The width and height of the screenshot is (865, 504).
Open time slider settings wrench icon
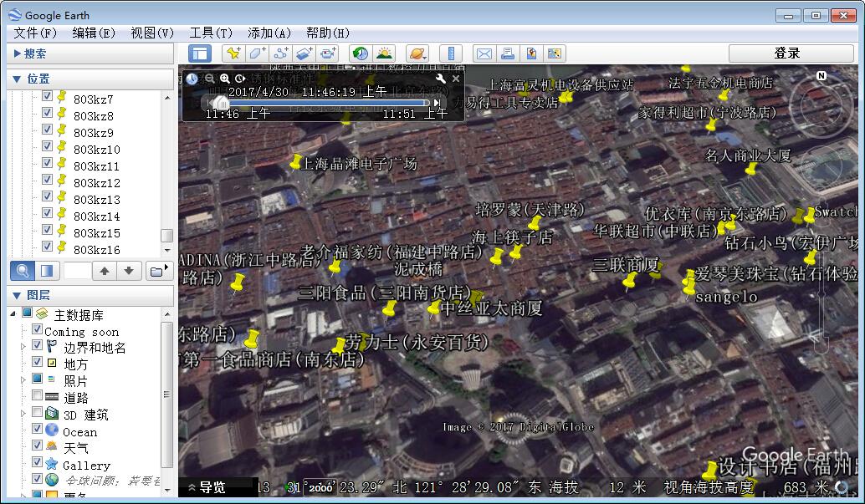tap(440, 79)
